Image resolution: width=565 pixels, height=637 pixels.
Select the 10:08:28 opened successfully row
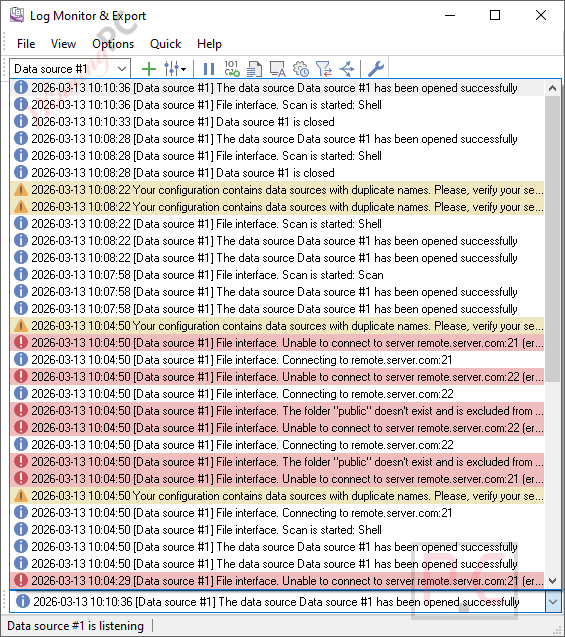(277, 139)
